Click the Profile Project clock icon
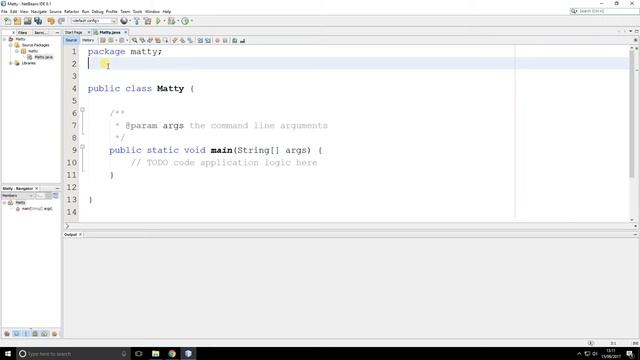640x360 pixels. click(185, 21)
